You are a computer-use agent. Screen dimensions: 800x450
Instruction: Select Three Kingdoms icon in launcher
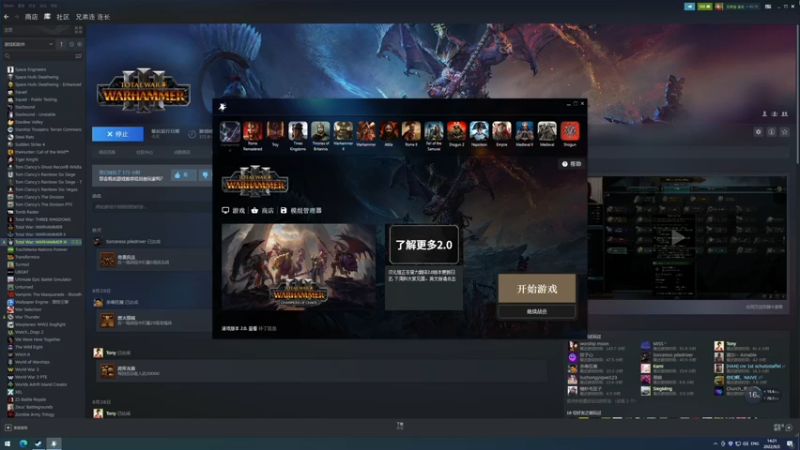click(297, 131)
